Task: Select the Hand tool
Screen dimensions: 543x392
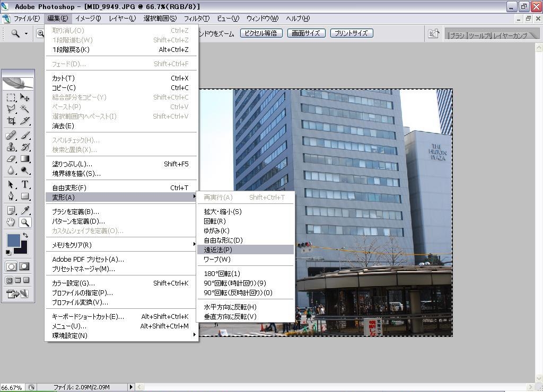Action: pos(11,222)
